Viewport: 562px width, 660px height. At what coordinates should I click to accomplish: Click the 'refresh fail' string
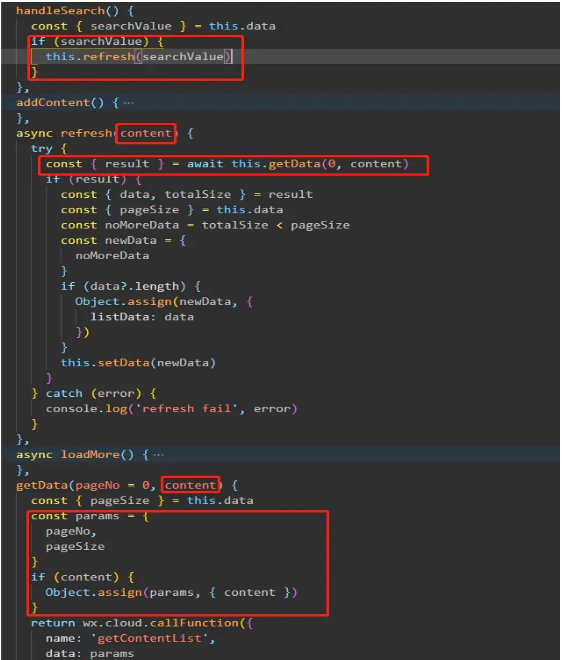186,409
